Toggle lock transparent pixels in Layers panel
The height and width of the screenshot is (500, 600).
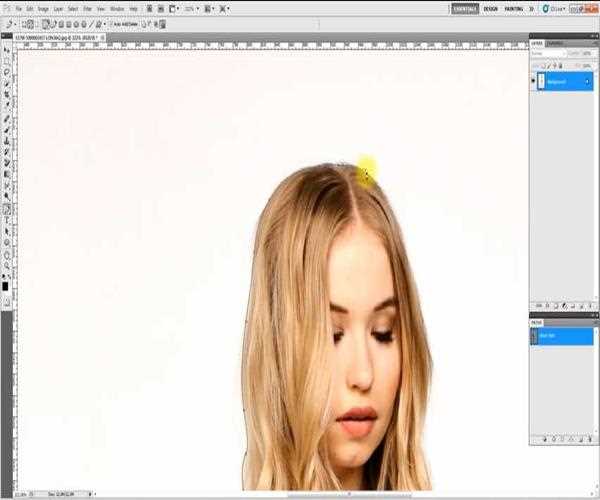(544, 66)
